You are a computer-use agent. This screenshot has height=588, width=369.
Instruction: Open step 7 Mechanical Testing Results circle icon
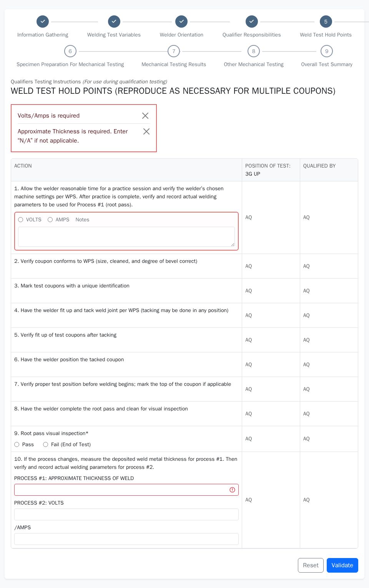coord(174,51)
